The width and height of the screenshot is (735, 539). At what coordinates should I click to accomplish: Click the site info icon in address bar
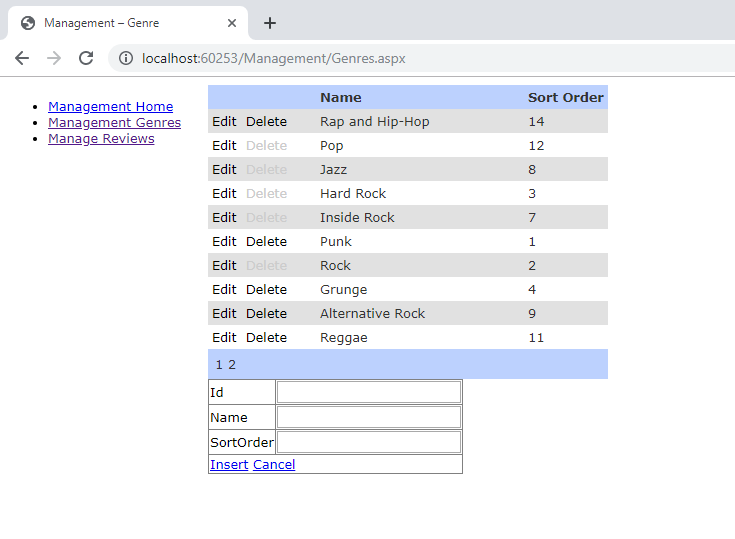click(126, 58)
